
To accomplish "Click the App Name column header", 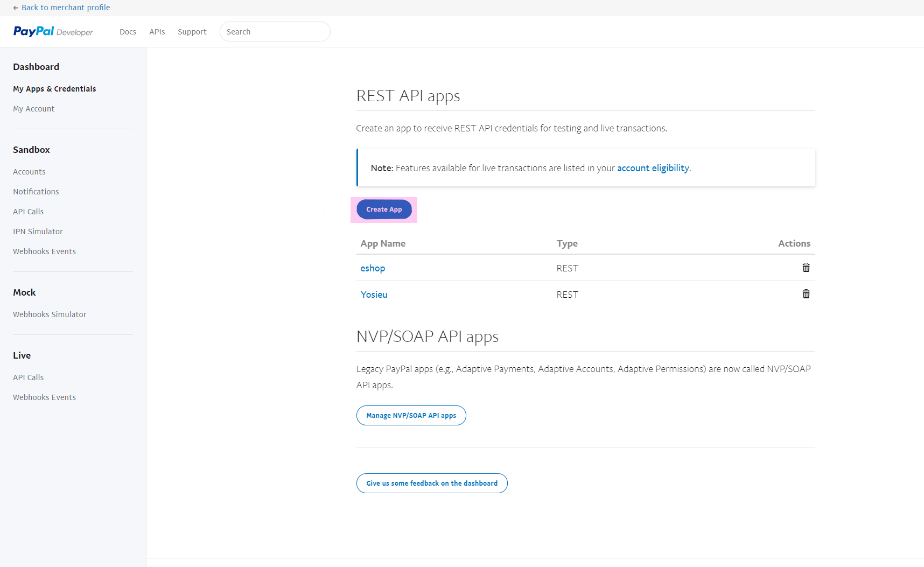I will tap(383, 243).
